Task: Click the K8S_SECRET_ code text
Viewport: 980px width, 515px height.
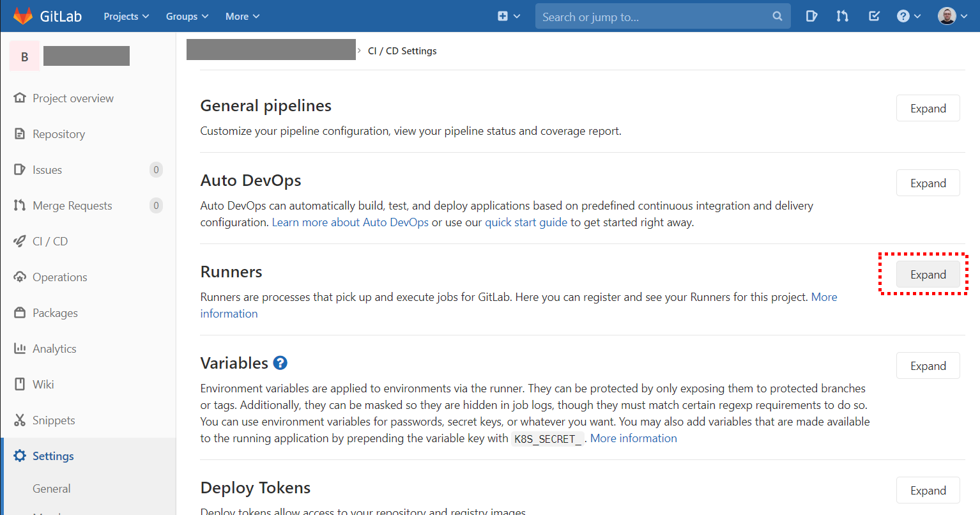Action: click(547, 439)
